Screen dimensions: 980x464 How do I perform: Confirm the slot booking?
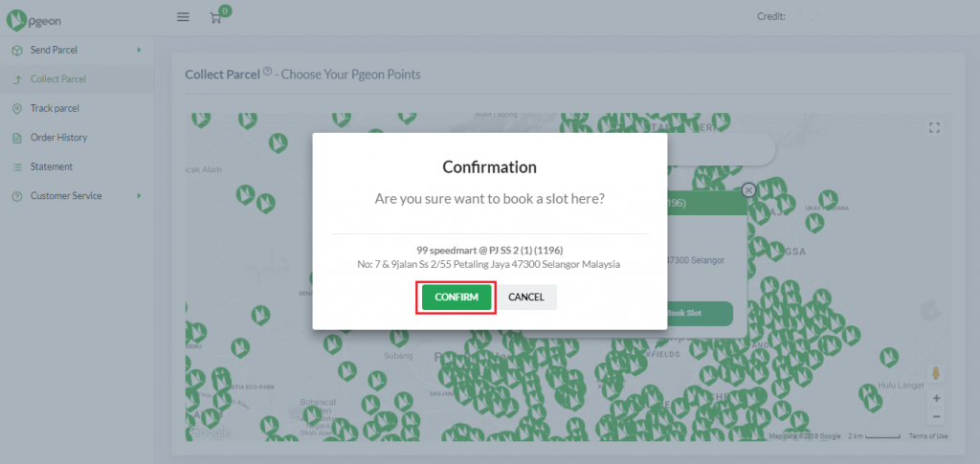pyautogui.click(x=457, y=298)
